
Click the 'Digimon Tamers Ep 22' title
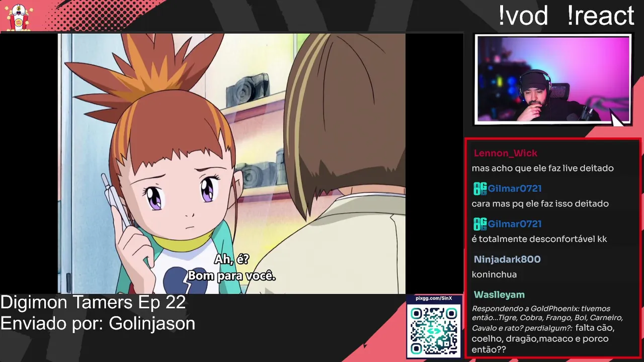click(x=93, y=302)
